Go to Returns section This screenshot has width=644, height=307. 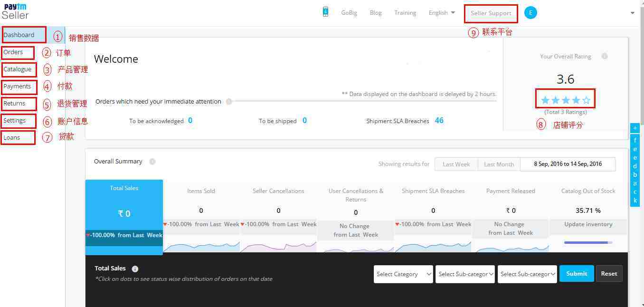(14, 104)
